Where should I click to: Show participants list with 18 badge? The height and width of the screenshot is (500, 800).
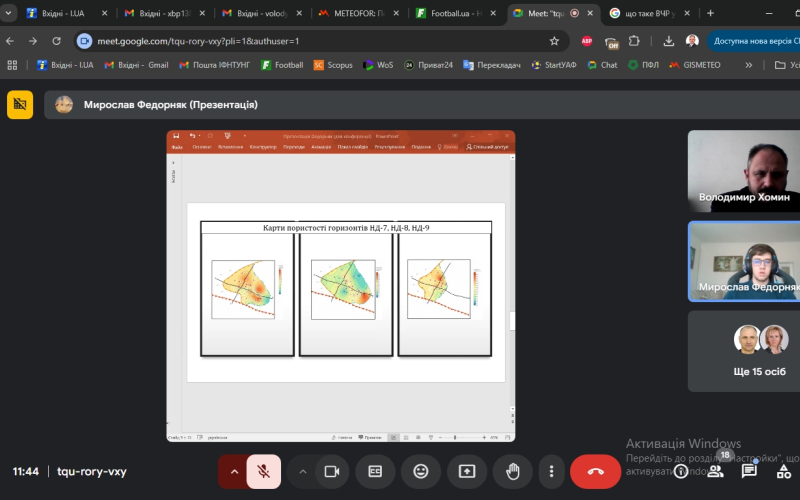(x=715, y=471)
